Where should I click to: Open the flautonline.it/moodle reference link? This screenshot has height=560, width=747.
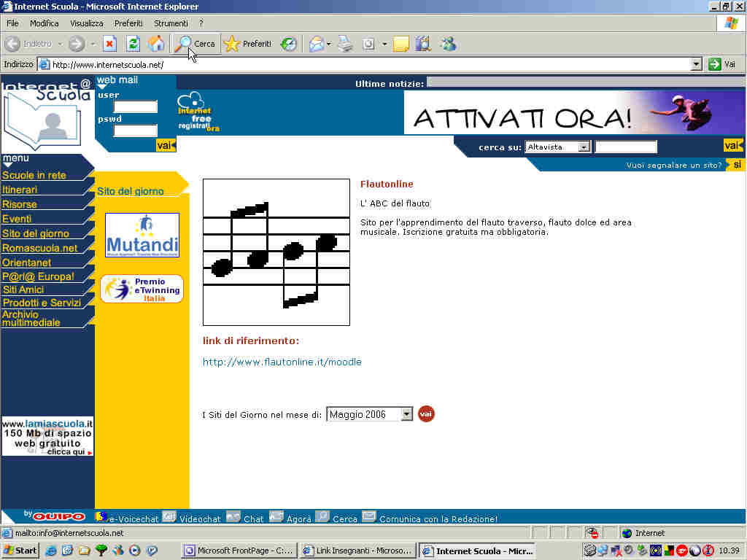(282, 362)
